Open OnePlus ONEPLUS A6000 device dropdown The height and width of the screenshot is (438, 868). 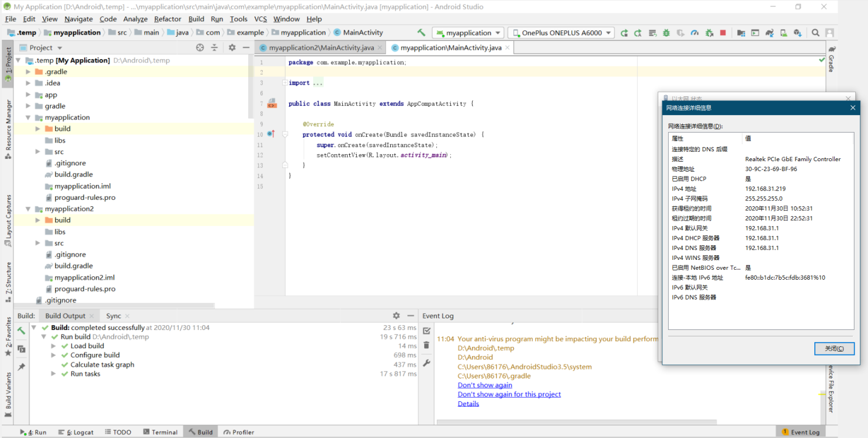561,33
